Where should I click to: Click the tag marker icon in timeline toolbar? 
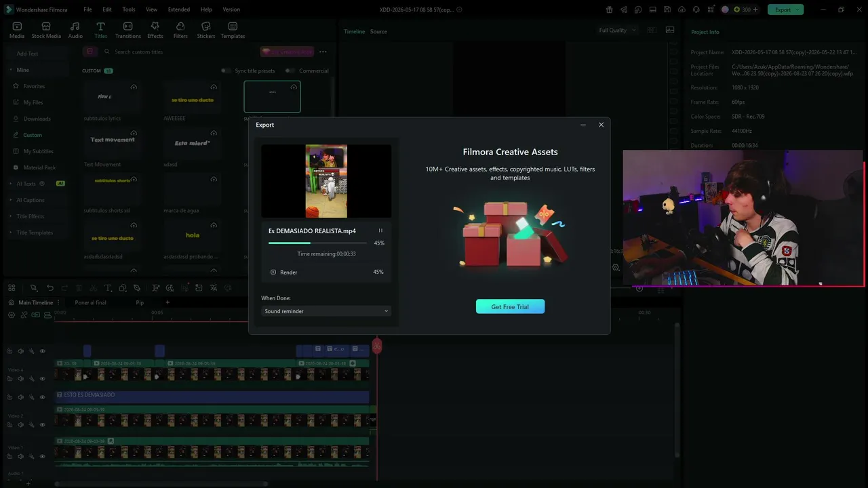pos(137,288)
